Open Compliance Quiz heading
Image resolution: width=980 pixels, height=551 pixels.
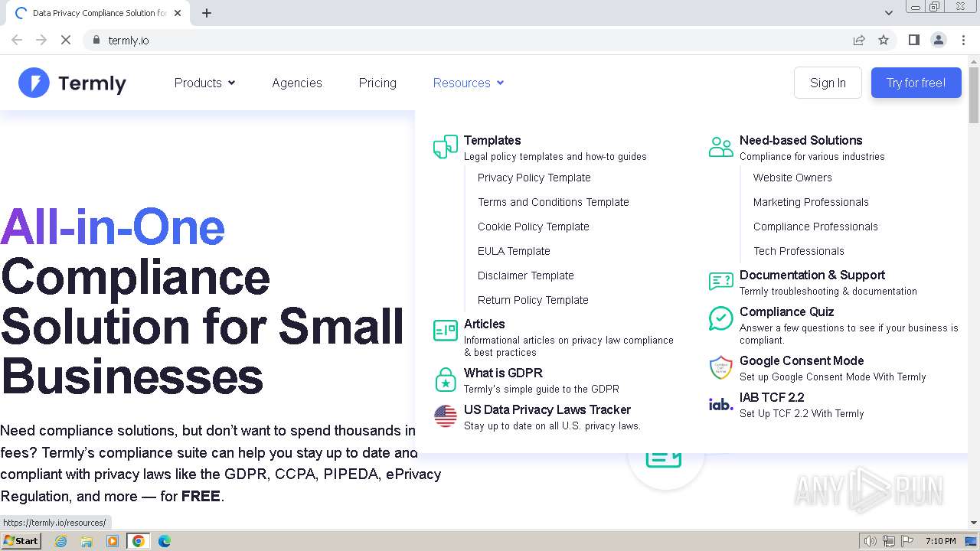point(786,311)
